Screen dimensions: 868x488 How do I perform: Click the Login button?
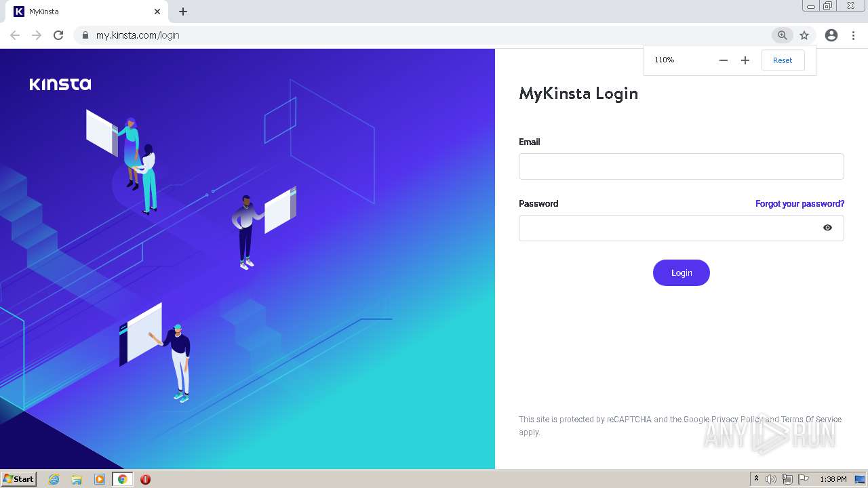coord(681,272)
